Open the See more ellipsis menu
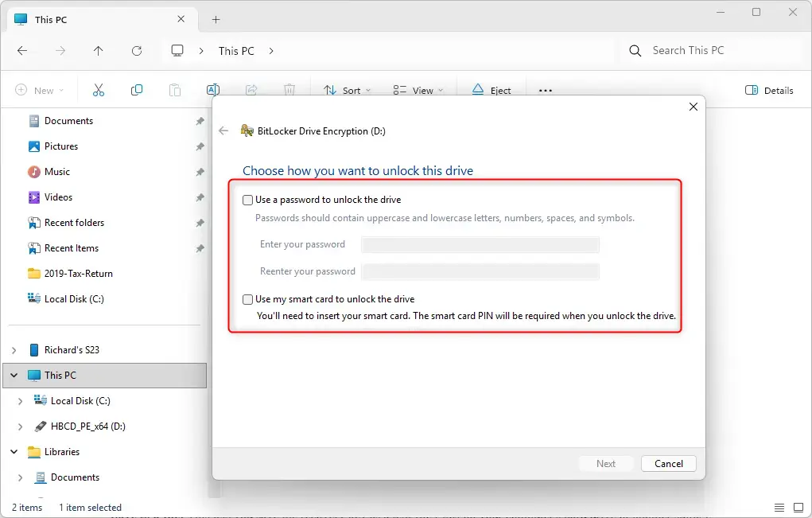The image size is (812, 518). (546, 90)
